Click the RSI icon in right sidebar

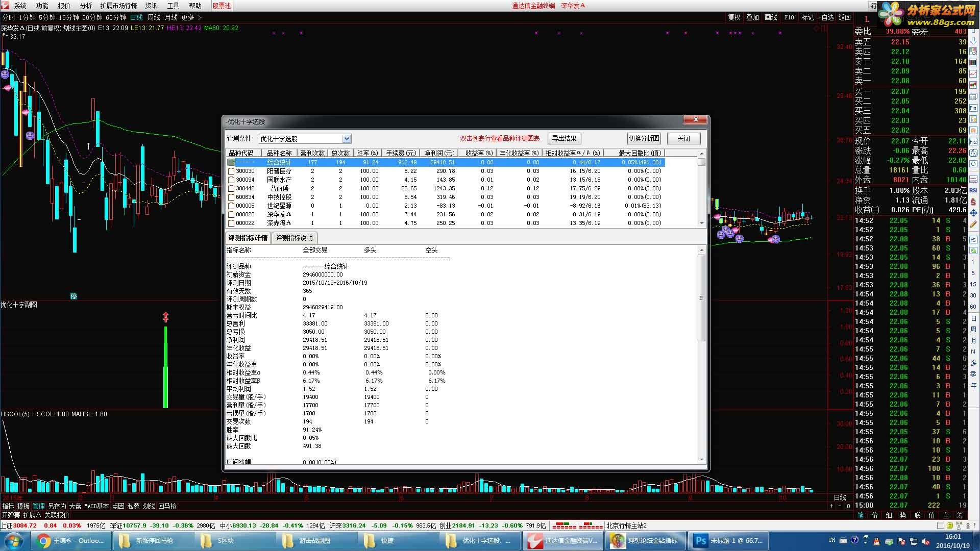coord(973,190)
